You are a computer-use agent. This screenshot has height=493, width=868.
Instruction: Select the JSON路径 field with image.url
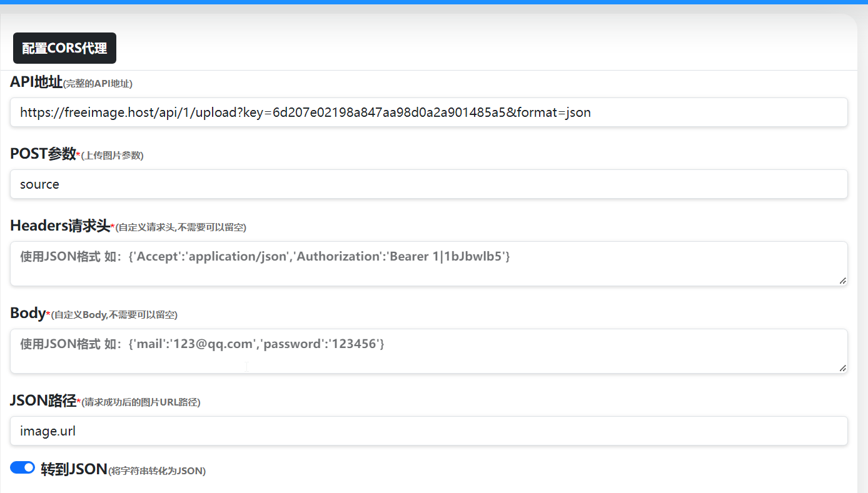(429, 431)
